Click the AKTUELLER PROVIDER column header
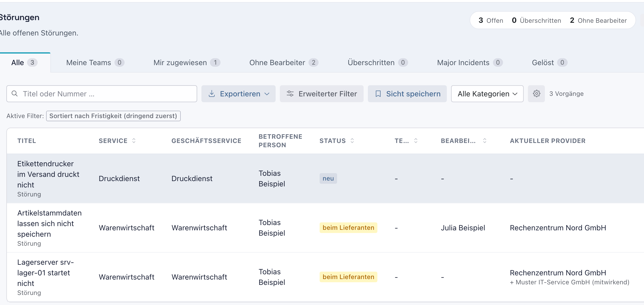The width and height of the screenshot is (644, 305). click(x=548, y=141)
